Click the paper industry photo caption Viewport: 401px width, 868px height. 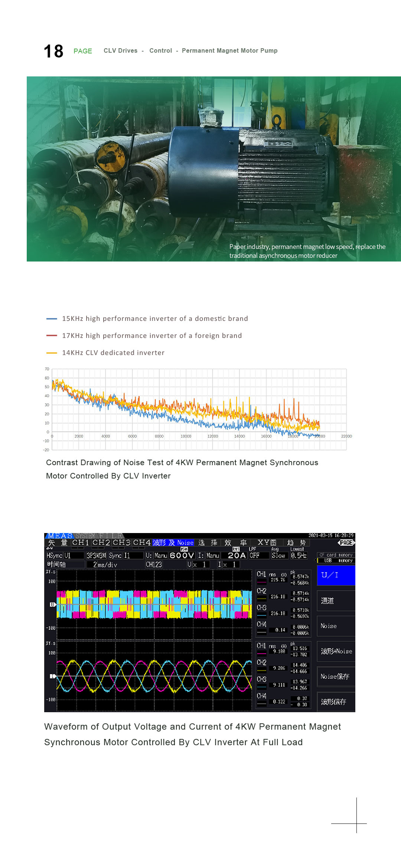pyautogui.click(x=307, y=251)
